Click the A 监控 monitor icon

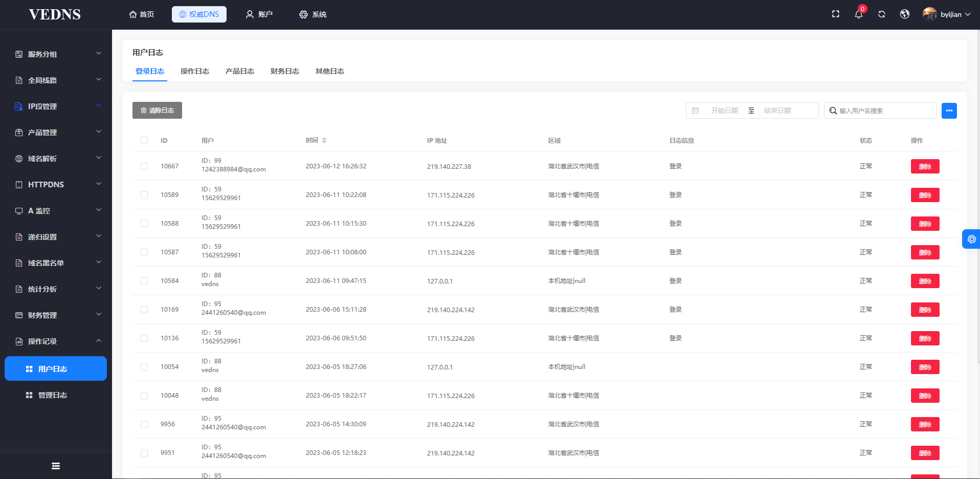pos(19,211)
